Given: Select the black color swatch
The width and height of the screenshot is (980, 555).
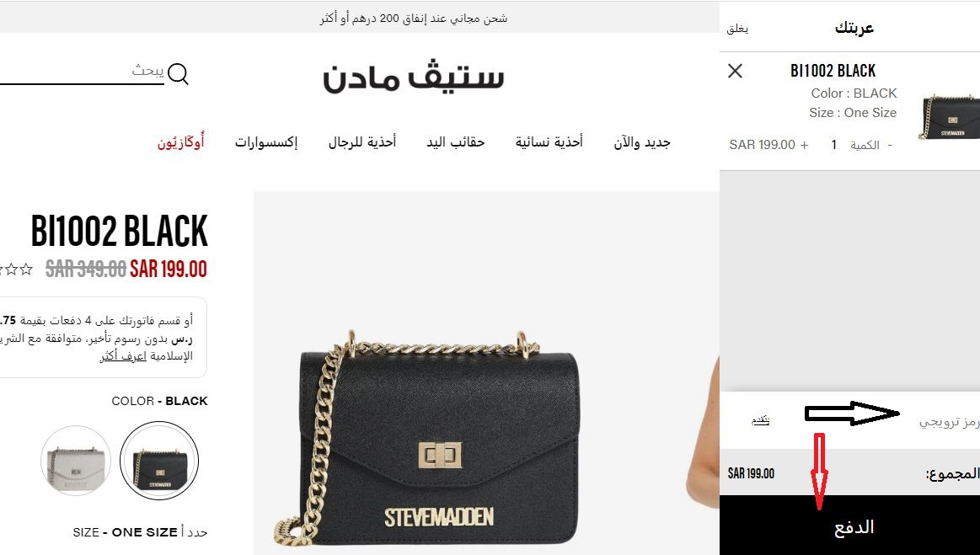Looking at the screenshot, I should coord(159,461).
